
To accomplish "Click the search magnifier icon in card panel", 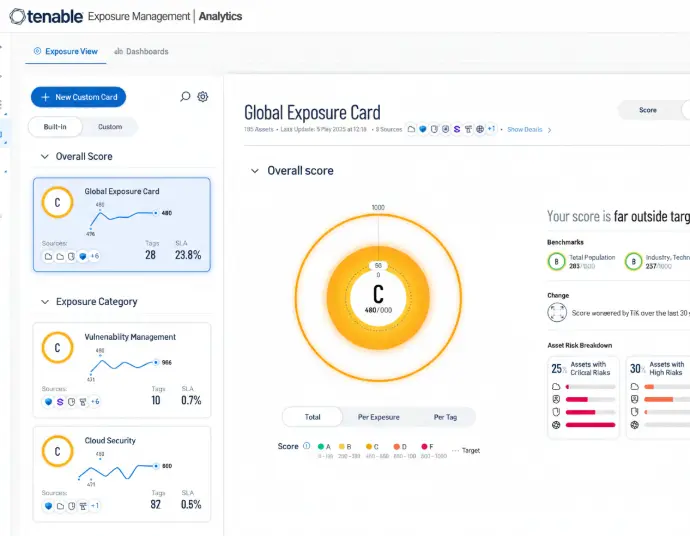I will point(185,97).
